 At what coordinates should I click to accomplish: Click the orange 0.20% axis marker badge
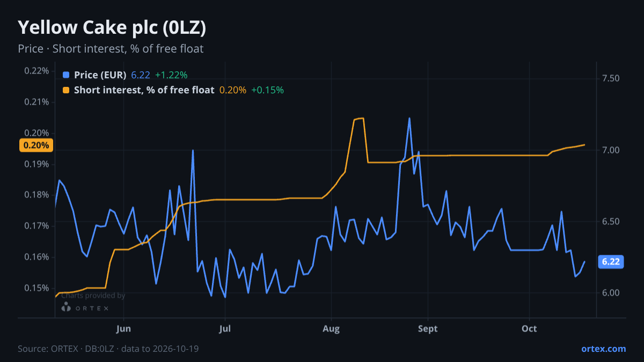pyautogui.click(x=36, y=145)
